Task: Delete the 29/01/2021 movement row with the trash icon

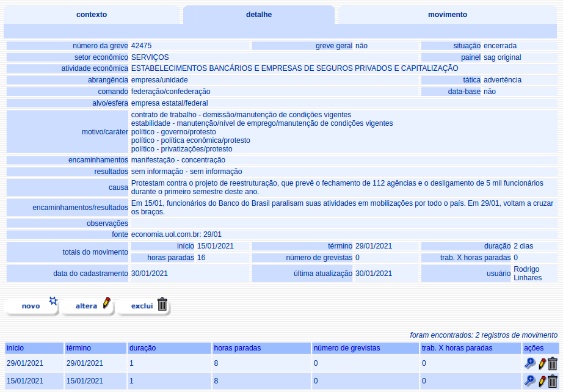Action: point(553,364)
